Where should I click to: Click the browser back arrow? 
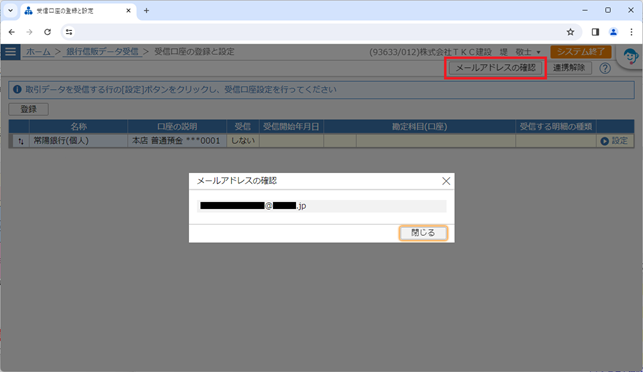(11, 32)
